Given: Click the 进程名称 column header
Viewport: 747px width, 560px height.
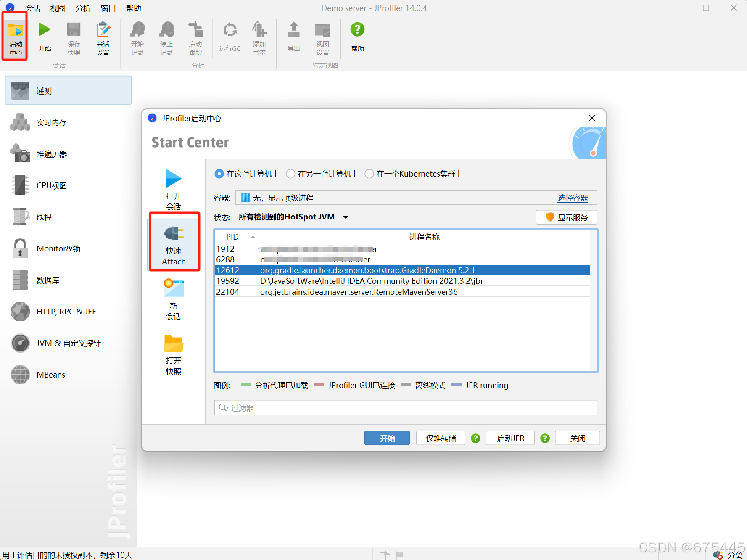Looking at the screenshot, I should coord(424,237).
